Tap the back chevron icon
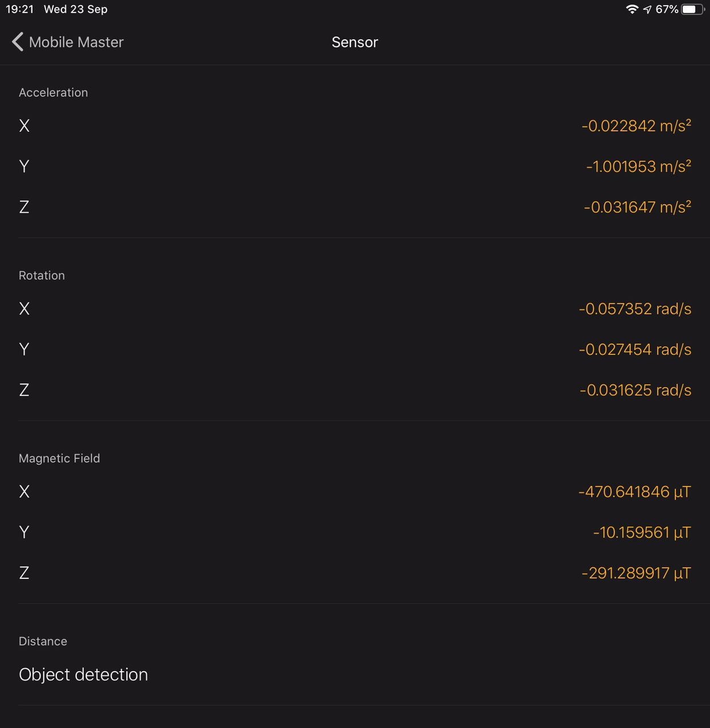Image resolution: width=710 pixels, height=728 pixels. tap(18, 42)
